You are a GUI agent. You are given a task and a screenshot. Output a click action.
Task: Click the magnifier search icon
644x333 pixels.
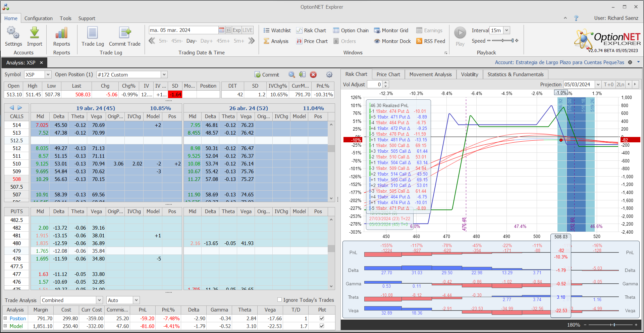292,75
